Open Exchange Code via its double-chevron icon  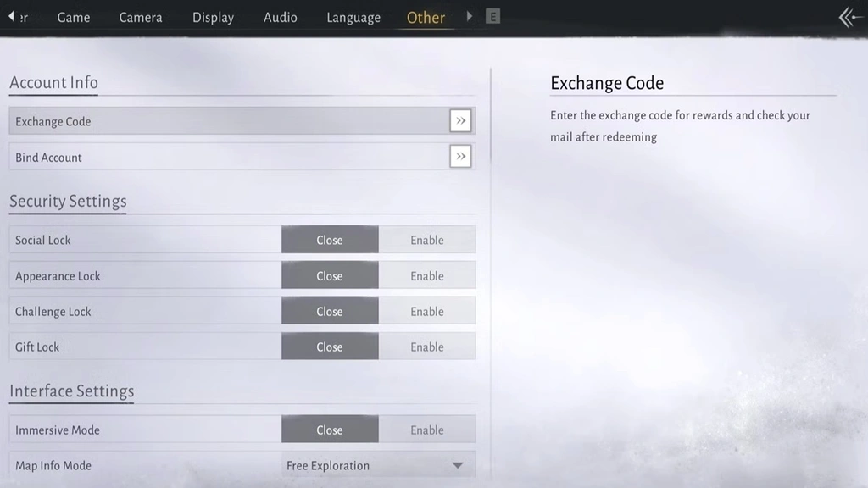point(460,120)
